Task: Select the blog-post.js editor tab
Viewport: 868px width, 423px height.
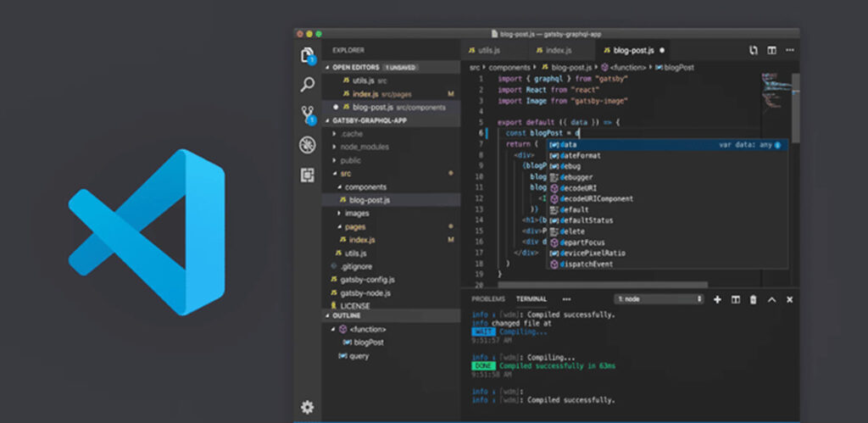Action: tap(634, 50)
